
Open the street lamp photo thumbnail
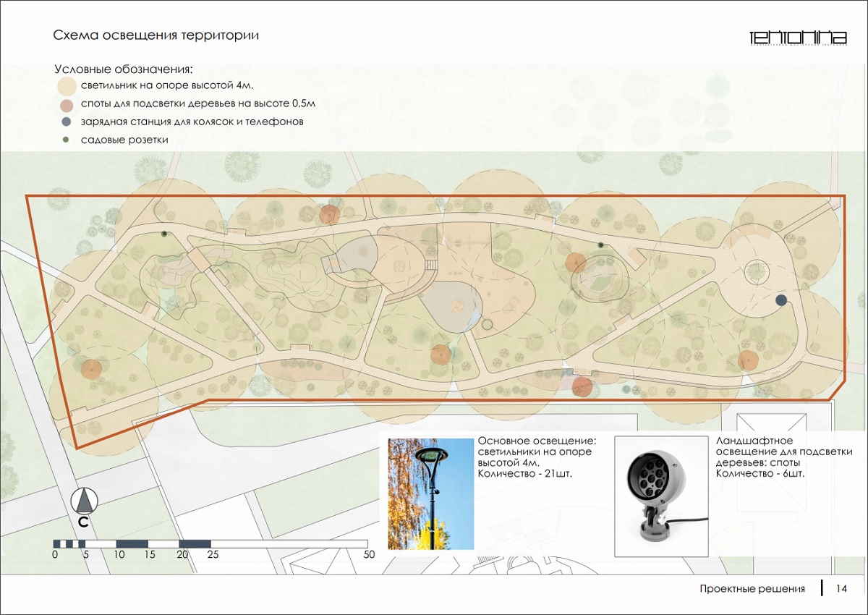430,493
